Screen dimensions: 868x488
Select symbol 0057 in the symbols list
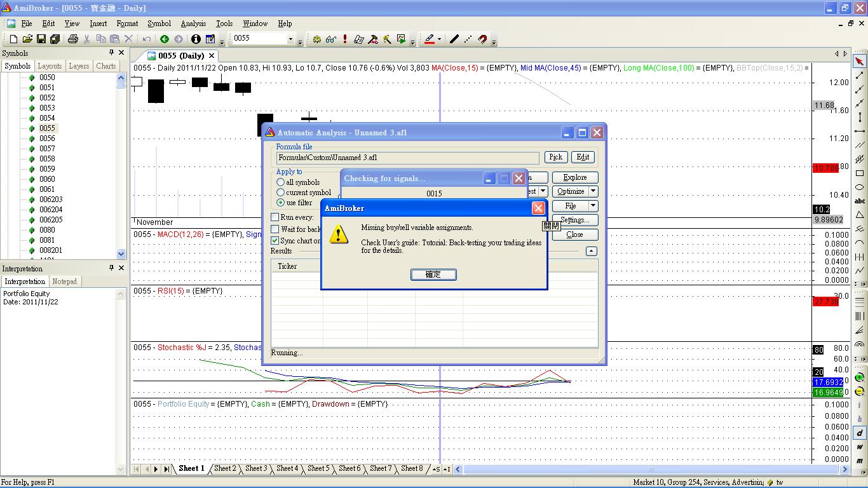(47, 149)
